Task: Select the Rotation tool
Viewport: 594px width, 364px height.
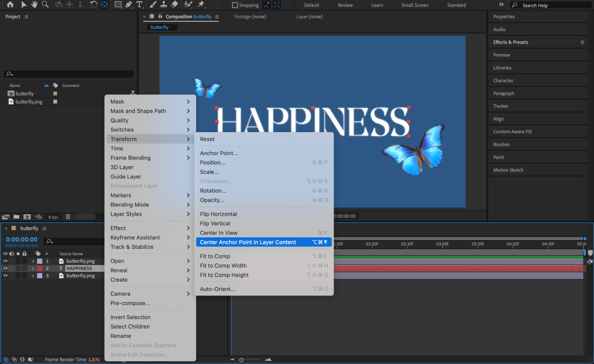Action: pos(93,4)
